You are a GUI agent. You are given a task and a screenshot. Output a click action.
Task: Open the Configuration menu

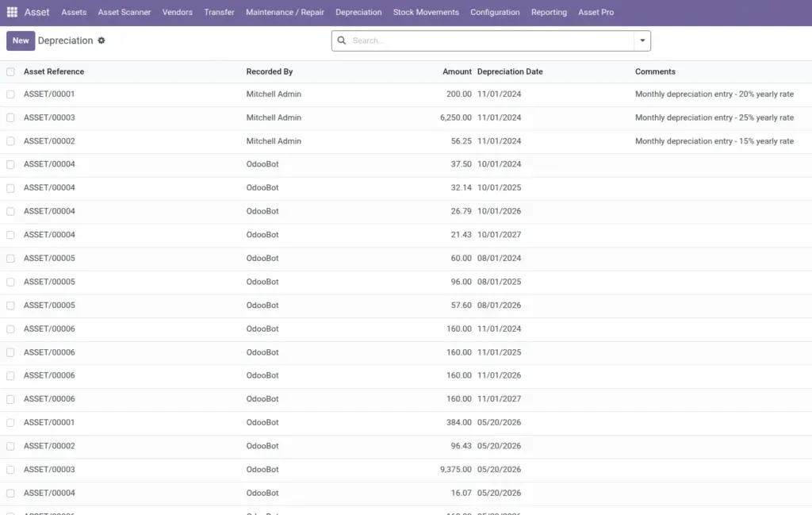pos(495,12)
